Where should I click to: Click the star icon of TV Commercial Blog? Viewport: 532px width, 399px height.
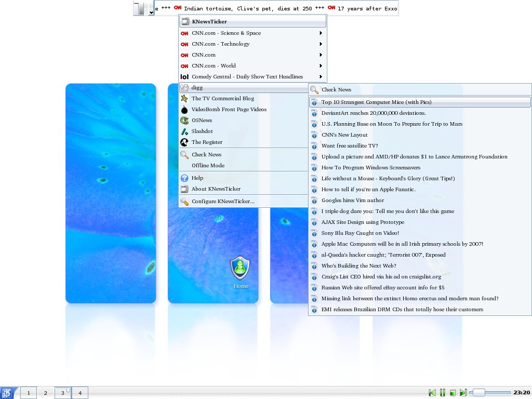(184, 98)
